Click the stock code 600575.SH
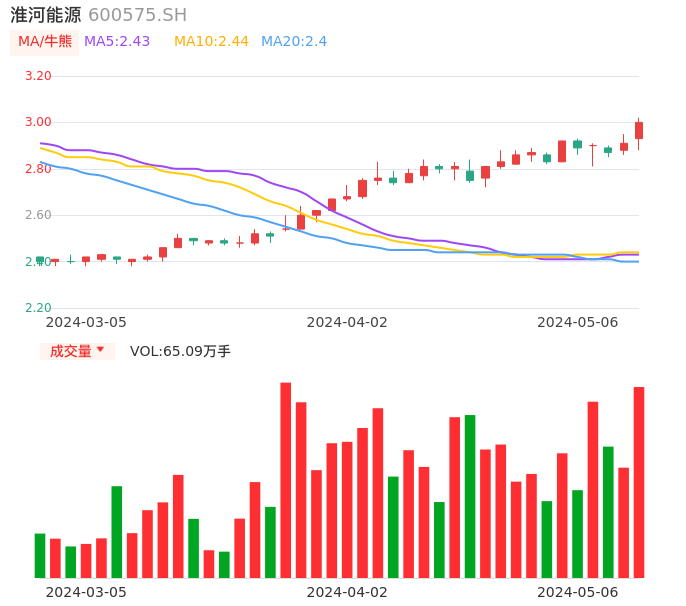Image resolution: width=686 pixels, height=606 pixels. (138, 15)
